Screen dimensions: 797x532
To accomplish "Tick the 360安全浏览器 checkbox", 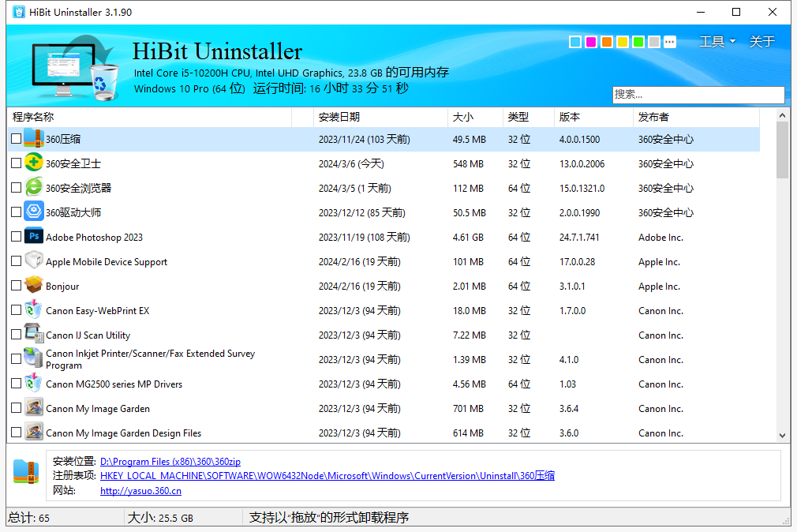I will tap(16, 187).
